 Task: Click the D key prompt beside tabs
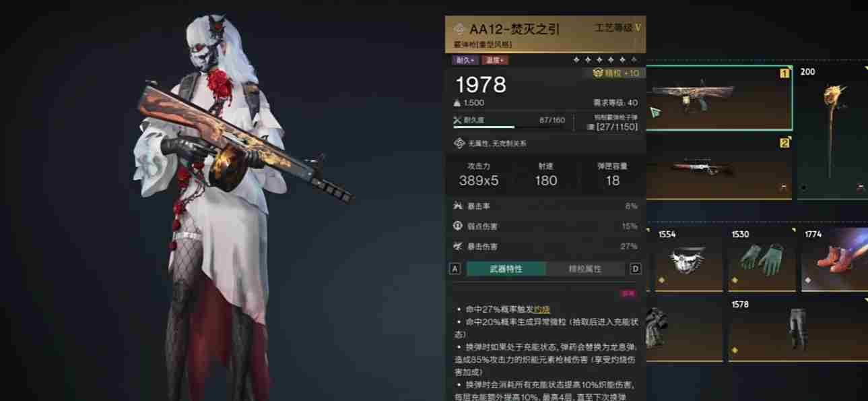coord(635,269)
